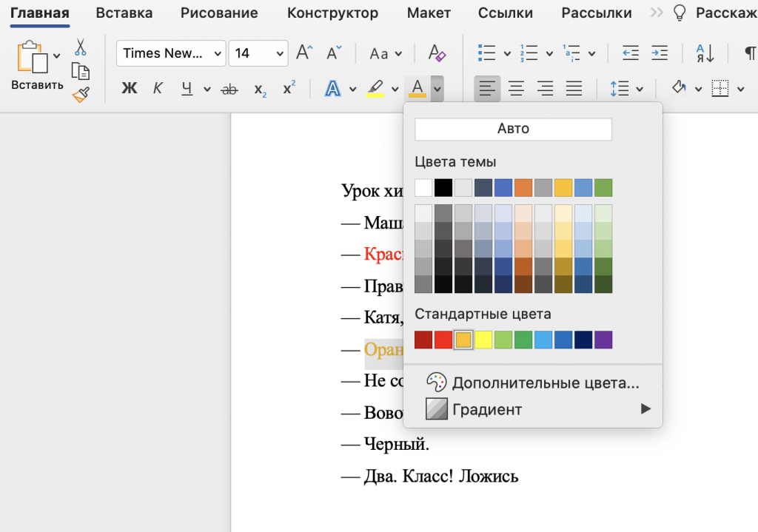Switch to the Макет tab
Screen dimensions: 758x532
(429, 13)
